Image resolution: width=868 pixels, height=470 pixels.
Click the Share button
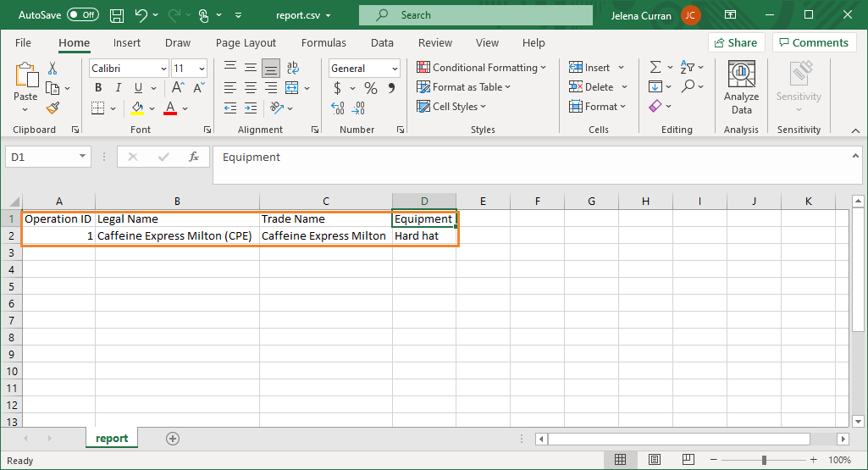735,42
